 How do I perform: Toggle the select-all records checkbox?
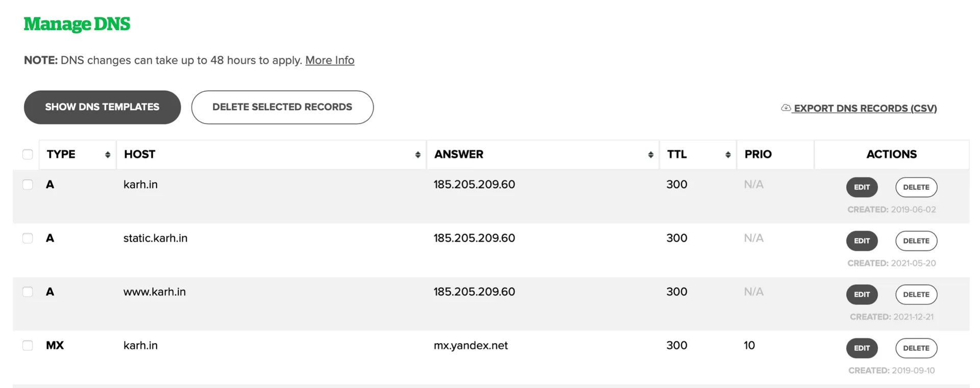coord(28,154)
